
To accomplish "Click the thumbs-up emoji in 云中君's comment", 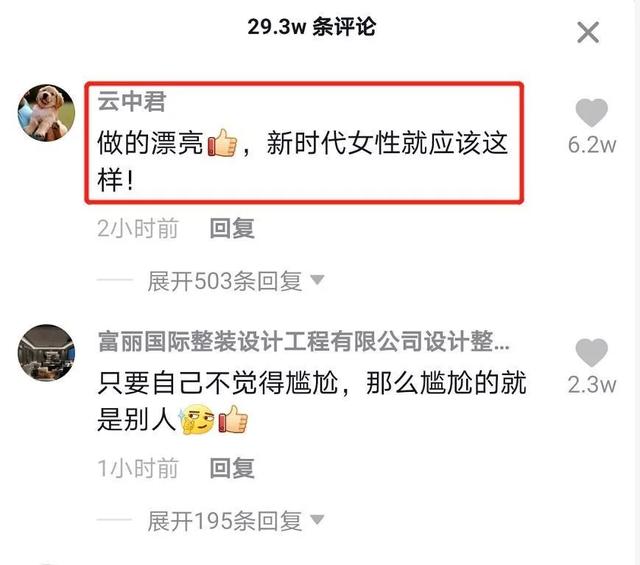I will pos(222,143).
